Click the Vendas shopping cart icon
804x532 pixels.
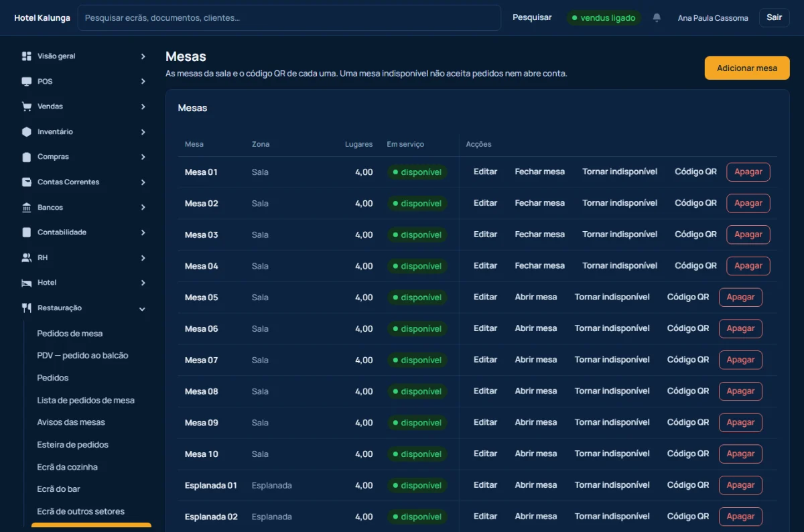click(27, 107)
